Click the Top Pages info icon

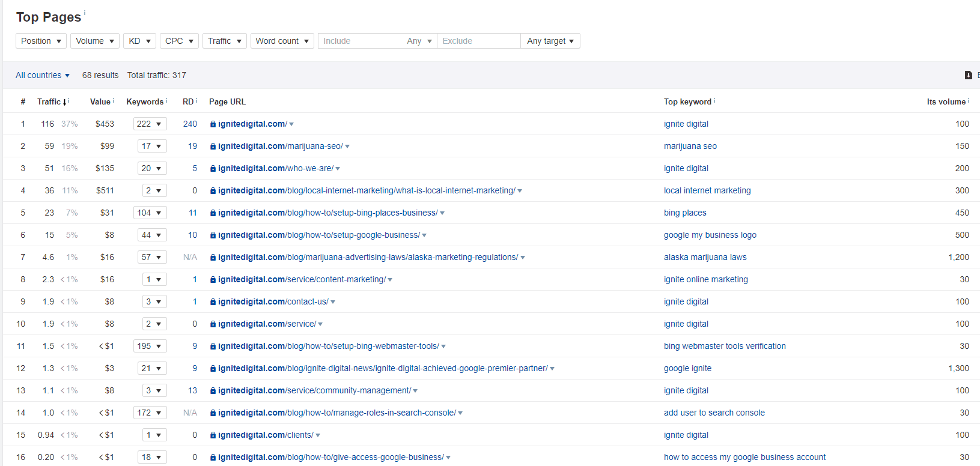coord(85,12)
